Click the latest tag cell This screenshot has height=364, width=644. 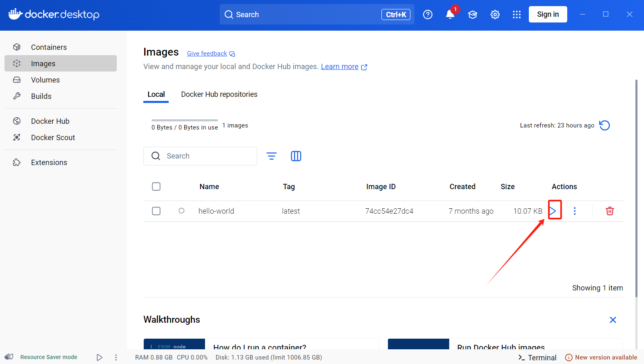point(291,211)
